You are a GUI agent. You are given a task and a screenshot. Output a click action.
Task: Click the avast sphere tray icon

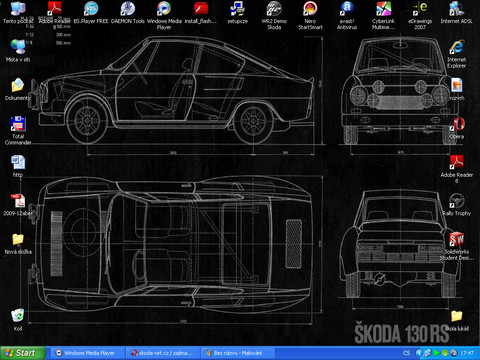(x=454, y=353)
